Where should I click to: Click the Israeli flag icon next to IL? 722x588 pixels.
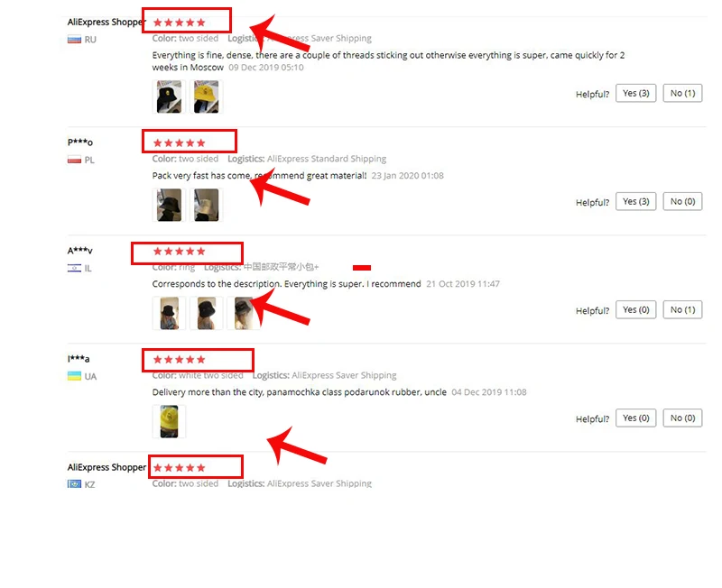click(x=74, y=268)
